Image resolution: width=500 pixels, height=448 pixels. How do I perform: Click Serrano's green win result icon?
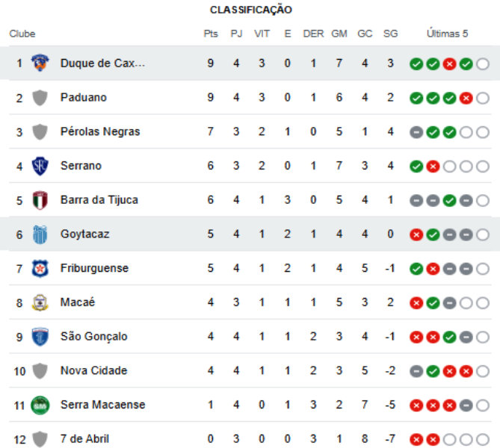tap(416, 167)
